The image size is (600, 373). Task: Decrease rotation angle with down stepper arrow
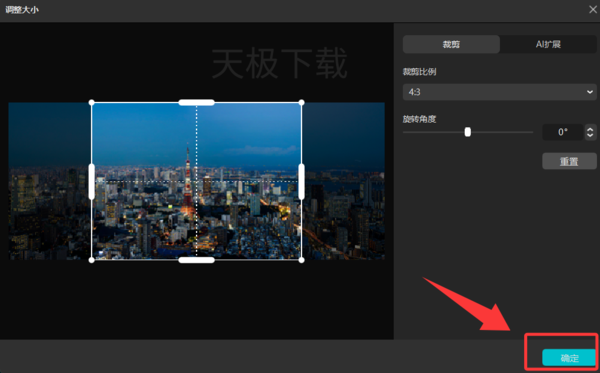tap(590, 135)
